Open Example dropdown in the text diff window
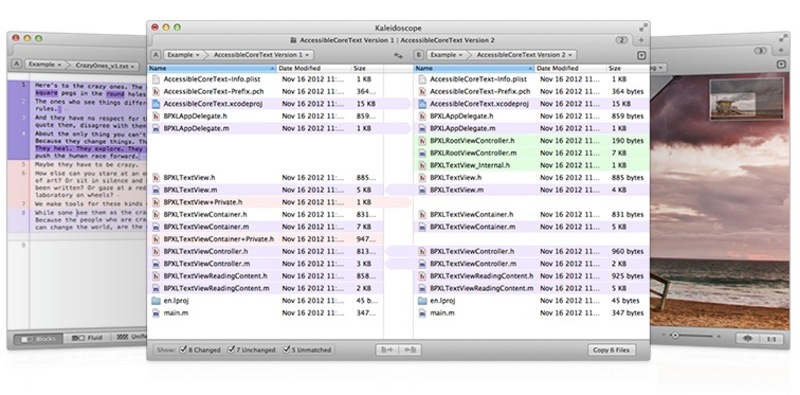Image resolution: width=800 pixels, height=395 pixels. pyautogui.click(x=44, y=65)
